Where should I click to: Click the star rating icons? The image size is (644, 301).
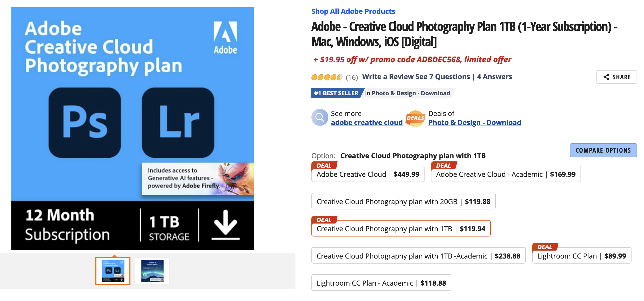pyautogui.click(x=327, y=77)
